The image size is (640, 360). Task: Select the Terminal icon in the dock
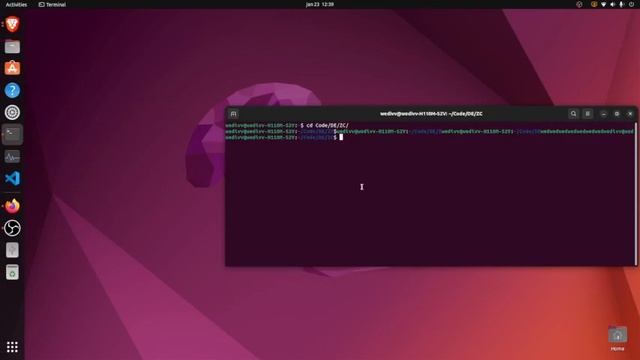[x=12, y=134]
